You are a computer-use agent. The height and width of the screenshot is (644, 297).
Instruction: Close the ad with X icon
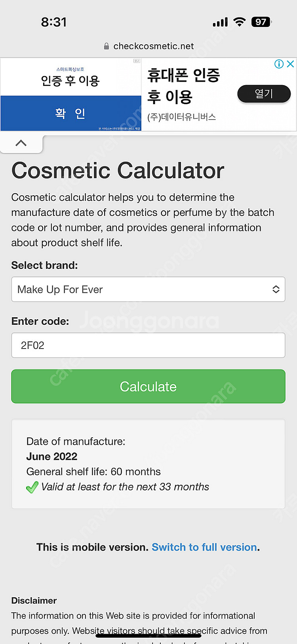290,64
